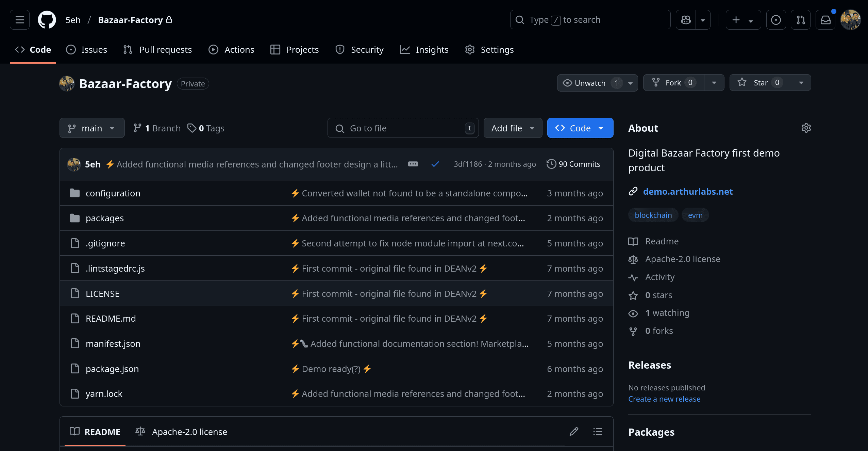Open the package.json file
The height and width of the screenshot is (451, 868).
point(112,369)
